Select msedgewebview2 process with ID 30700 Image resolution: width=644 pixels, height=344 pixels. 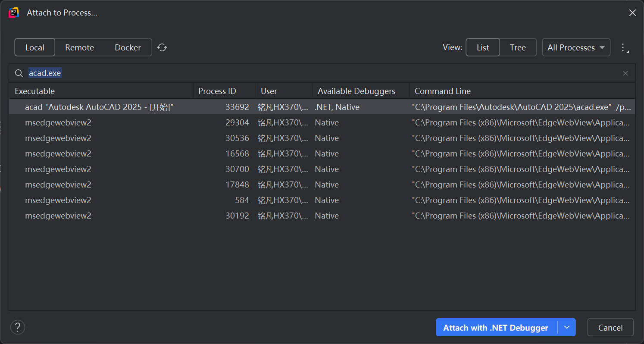point(322,169)
